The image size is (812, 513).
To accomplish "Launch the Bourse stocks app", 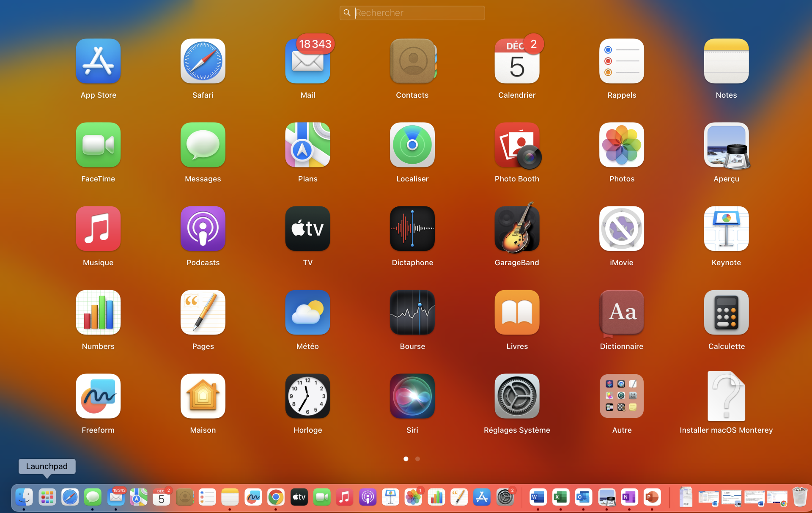I will pos(412,313).
